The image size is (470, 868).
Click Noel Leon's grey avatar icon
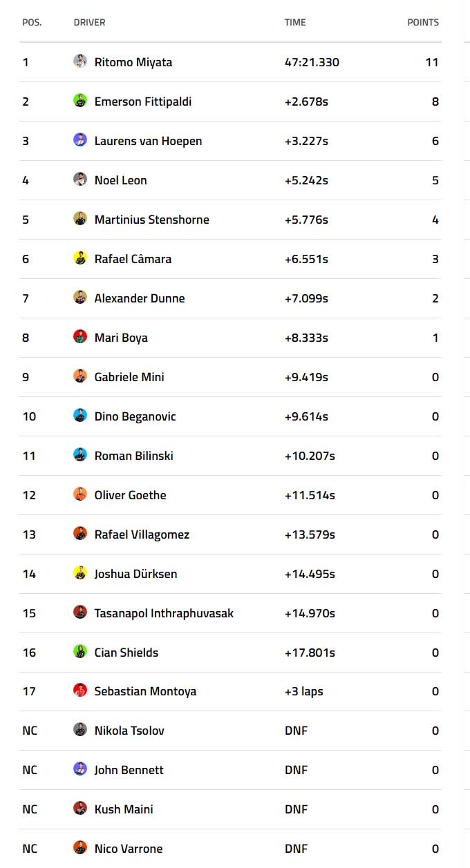tap(80, 179)
